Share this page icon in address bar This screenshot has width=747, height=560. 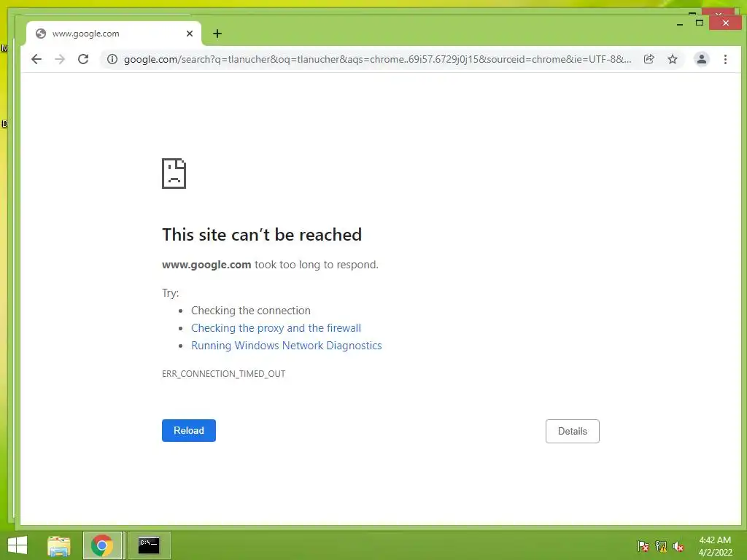click(x=649, y=59)
